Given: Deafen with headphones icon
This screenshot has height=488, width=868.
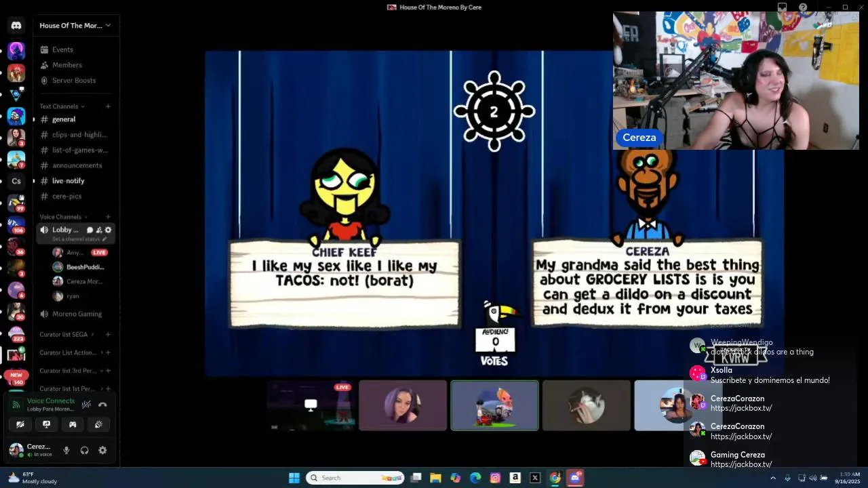Looking at the screenshot, I should 85,450.
